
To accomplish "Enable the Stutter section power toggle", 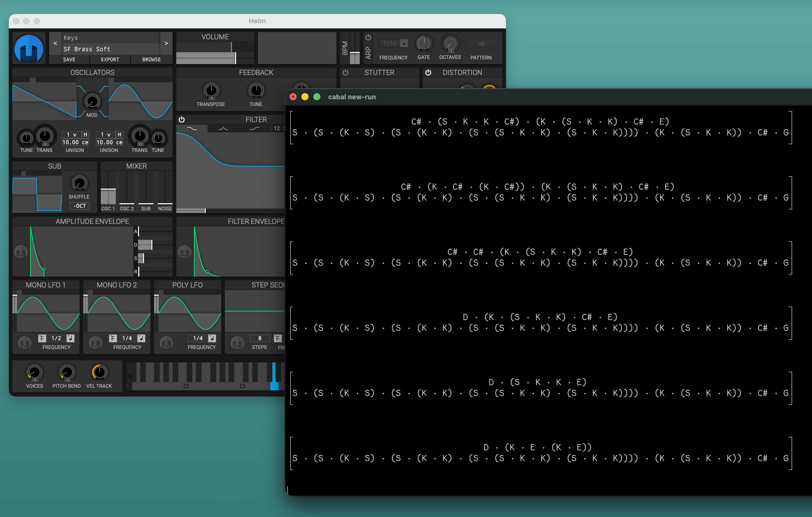I will (345, 72).
